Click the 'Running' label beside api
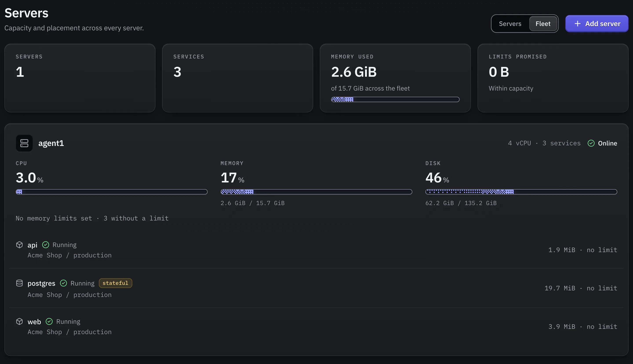The height and width of the screenshot is (364, 633). pyautogui.click(x=64, y=245)
